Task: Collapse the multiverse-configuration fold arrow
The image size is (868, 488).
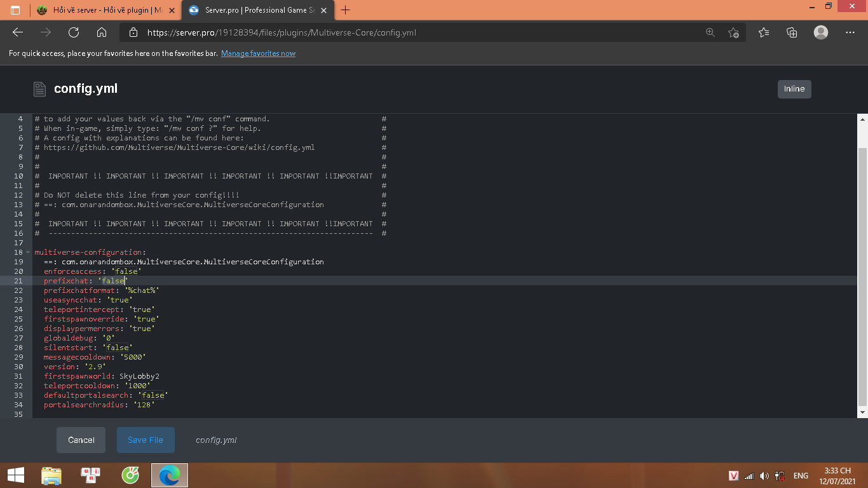Action: (x=28, y=252)
